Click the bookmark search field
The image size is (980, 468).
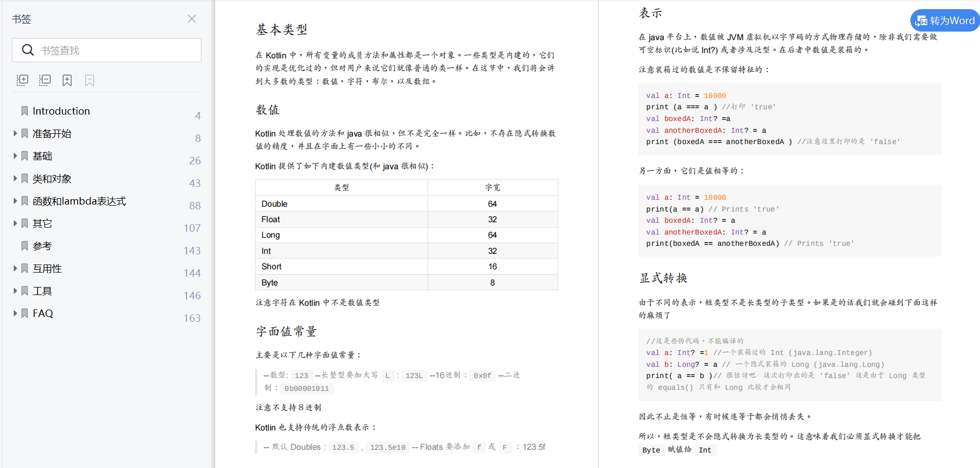tap(107, 50)
